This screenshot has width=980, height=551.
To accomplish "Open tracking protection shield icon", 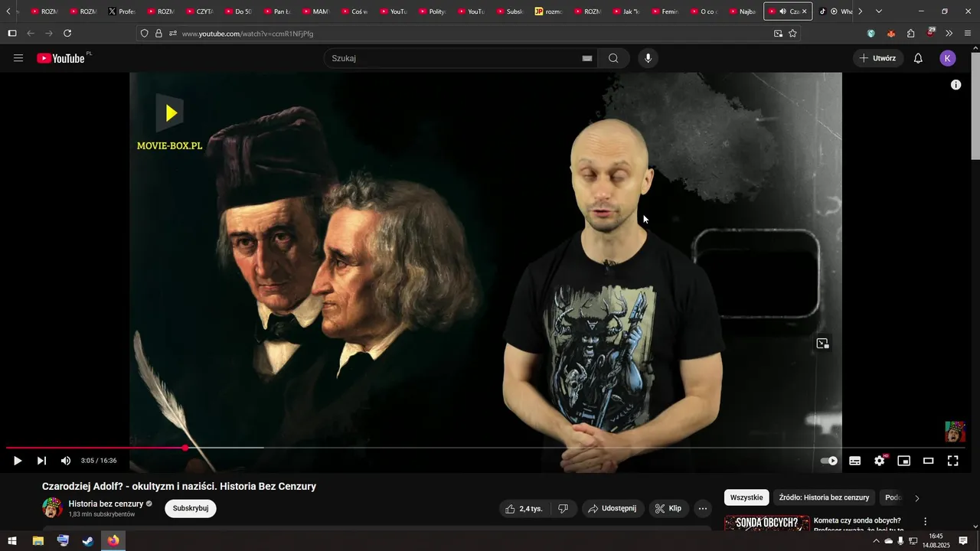I will (x=144, y=34).
